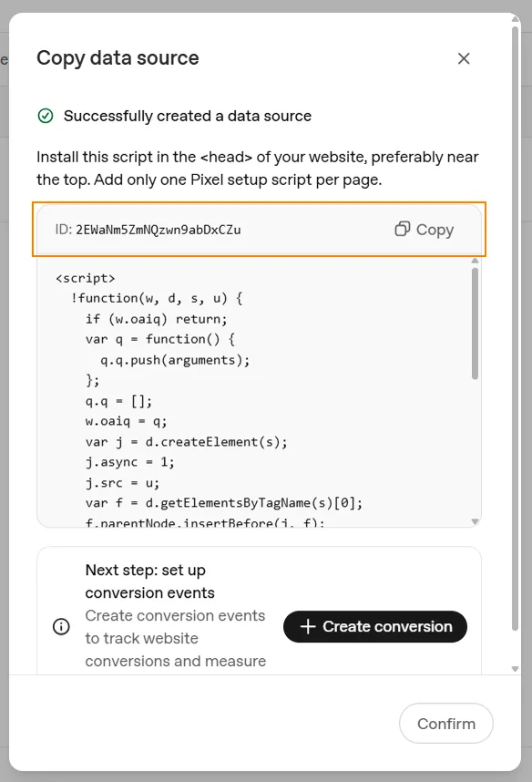532x782 pixels.
Task: Create a new conversion event
Action: click(375, 626)
